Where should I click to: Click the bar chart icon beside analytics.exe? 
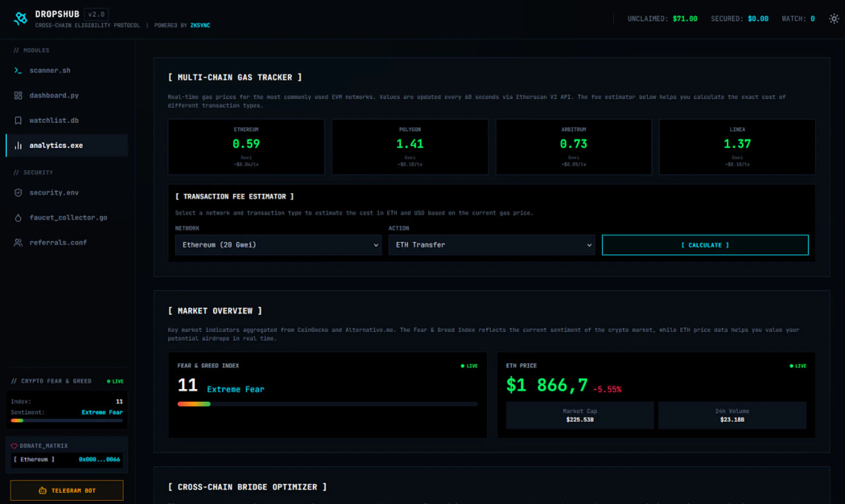click(x=18, y=145)
